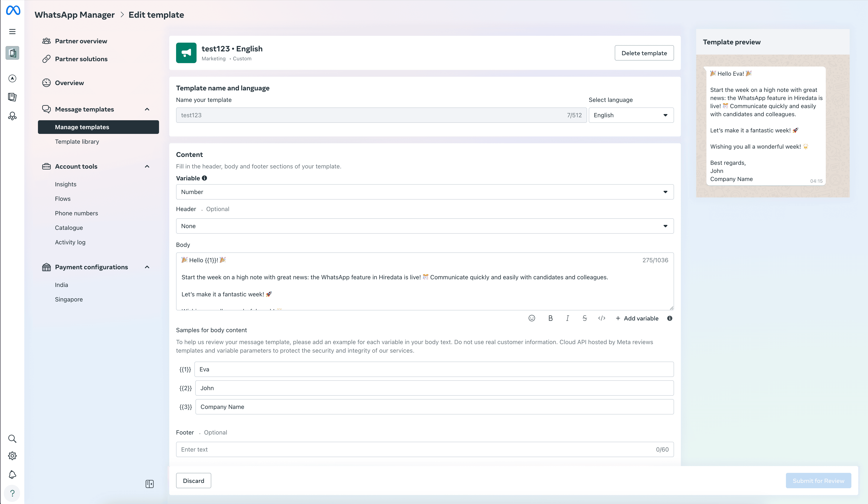Click into the template name field
This screenshot has height=504, width=868.
pos(381,115)
